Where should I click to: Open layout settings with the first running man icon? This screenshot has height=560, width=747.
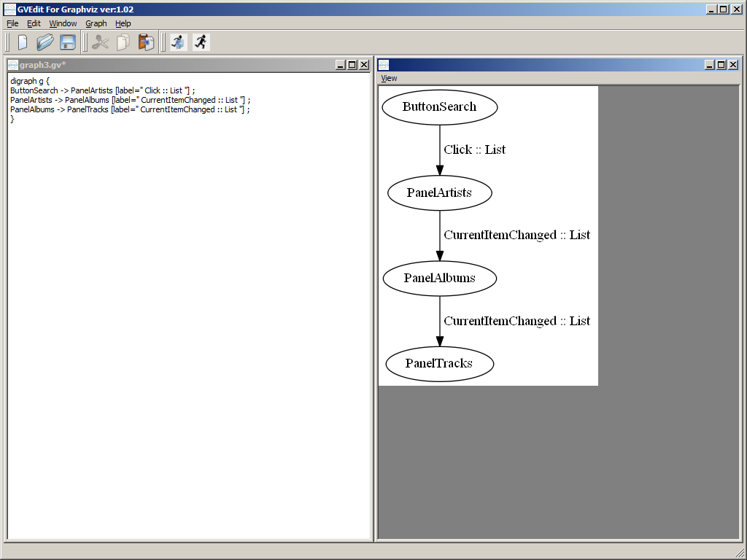click(178, 42)
